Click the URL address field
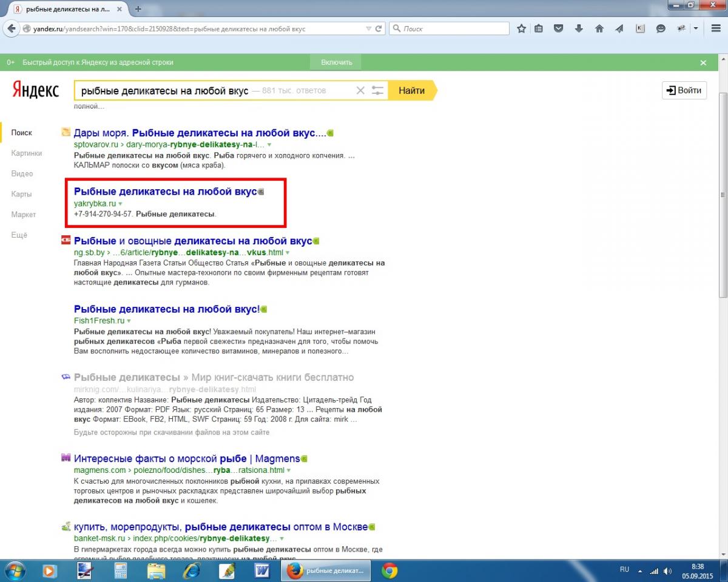This screenshot has height=582, width=728. pos(193,28)
